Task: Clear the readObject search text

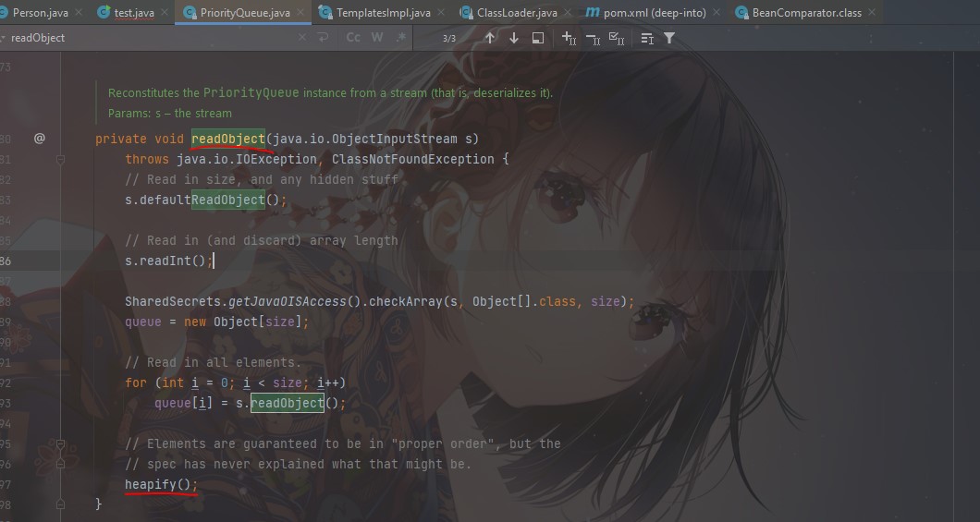Action: (x=302, y=38)
